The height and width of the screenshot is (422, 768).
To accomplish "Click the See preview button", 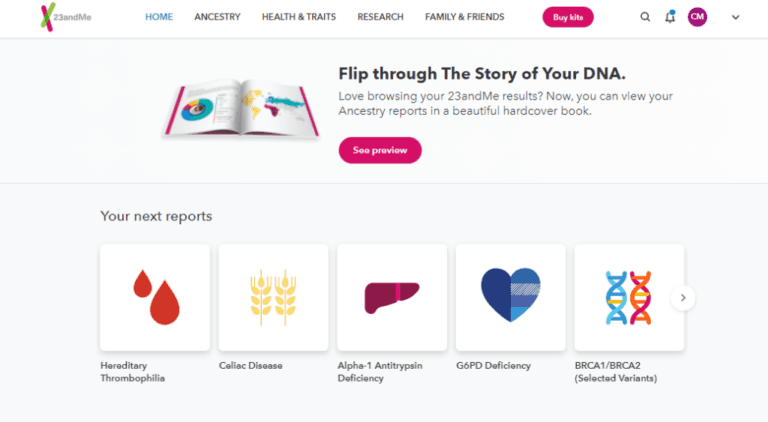I will tap(380, 150).
